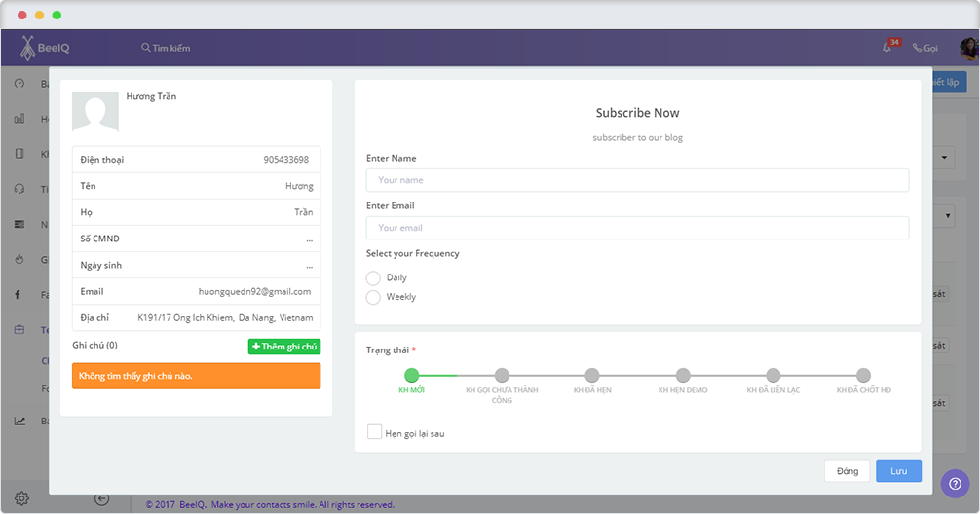Open the lower dropdown behind the dialog
Viewport: 980px width, 514px height.
[x=947, y=214]
